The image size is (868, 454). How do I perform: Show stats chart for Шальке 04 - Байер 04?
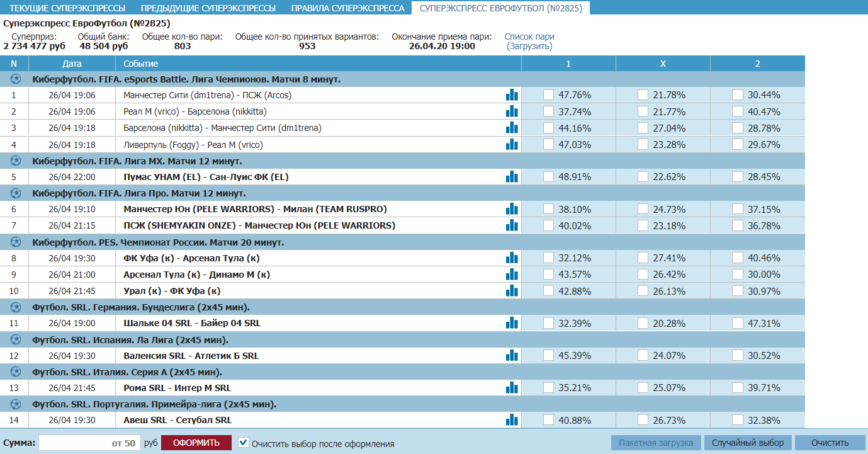click(x=512, y=323)
